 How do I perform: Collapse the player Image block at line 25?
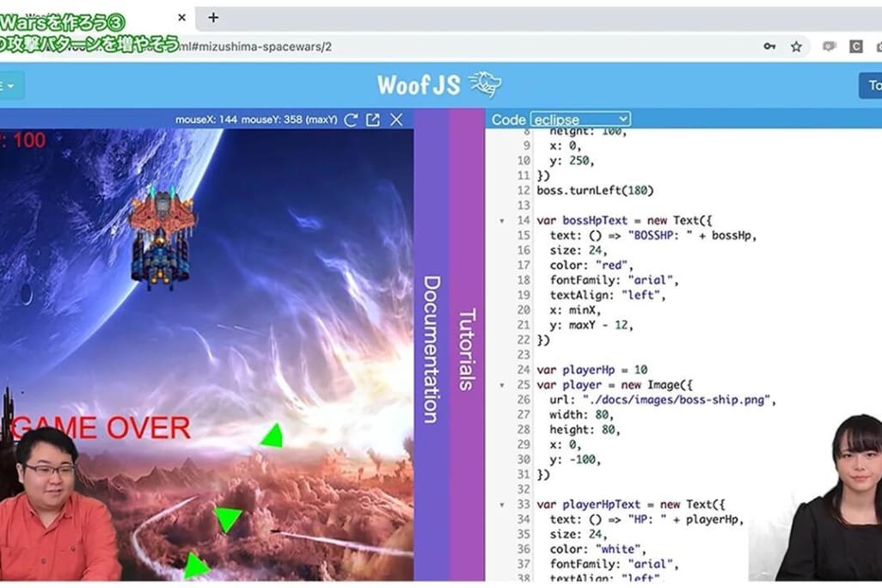pos(502,385)
